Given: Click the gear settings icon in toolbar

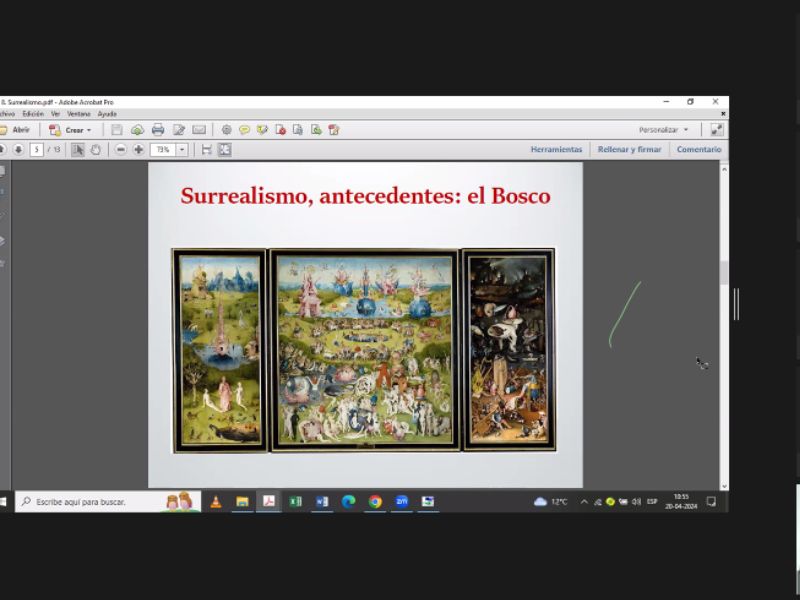Looking at the screenshot, I should pos(227,130).
